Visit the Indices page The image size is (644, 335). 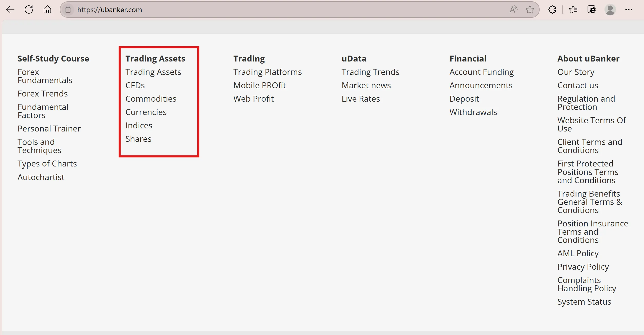139,126
